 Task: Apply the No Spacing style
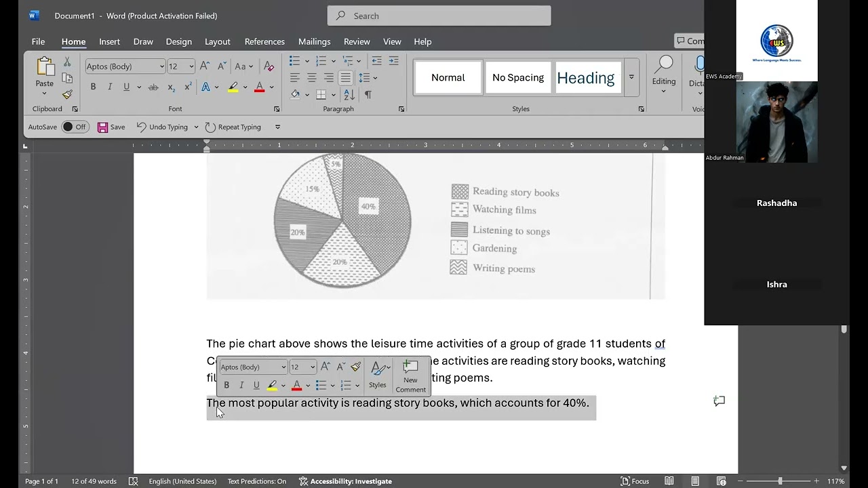point(518,77)
